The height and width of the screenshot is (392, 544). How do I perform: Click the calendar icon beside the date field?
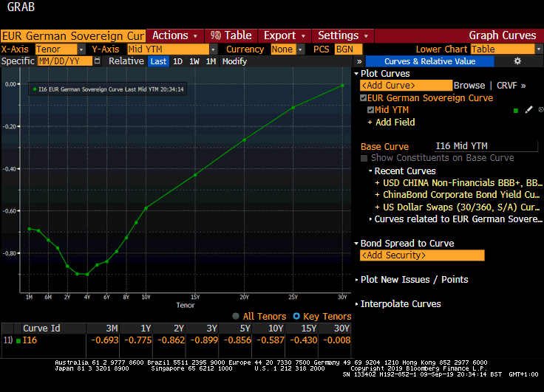click(x=99, y=61)
